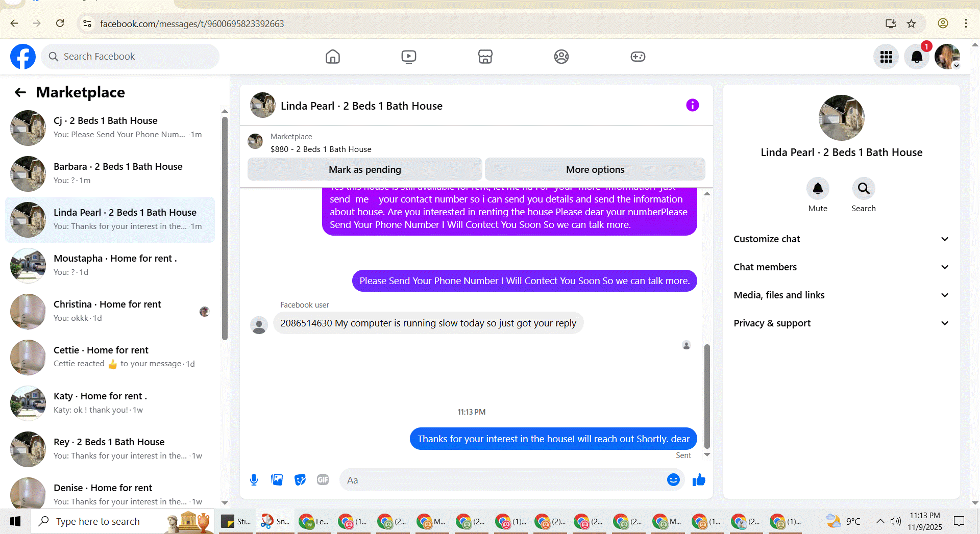Image resolution: width=980 pixels, height=534 pixels.
Task: Choose a sticker
Action: [300, 480]
